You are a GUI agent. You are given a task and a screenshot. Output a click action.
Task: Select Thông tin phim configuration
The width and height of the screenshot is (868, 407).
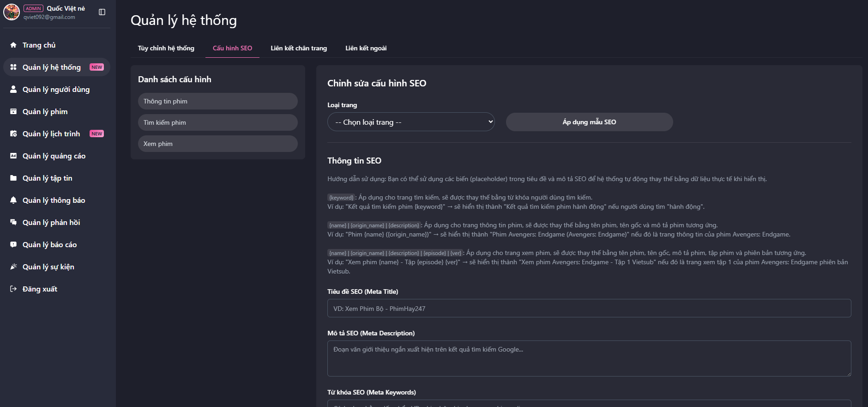218,101
